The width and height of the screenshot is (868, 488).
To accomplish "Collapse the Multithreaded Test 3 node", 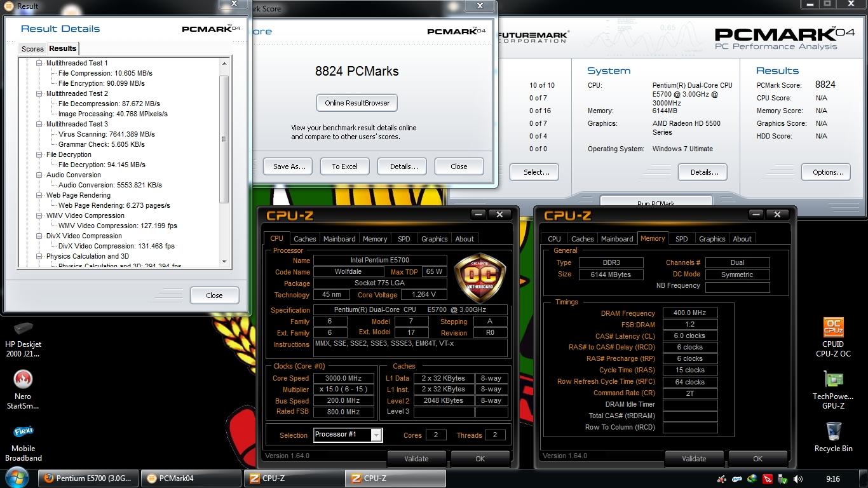I will [x=39, y=124].
